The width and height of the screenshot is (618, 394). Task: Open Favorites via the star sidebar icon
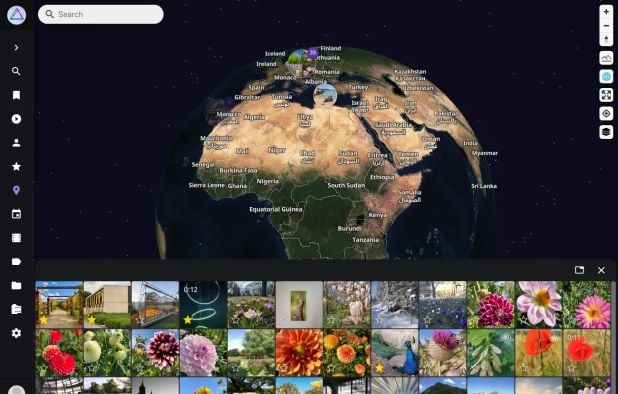(16, 166)
